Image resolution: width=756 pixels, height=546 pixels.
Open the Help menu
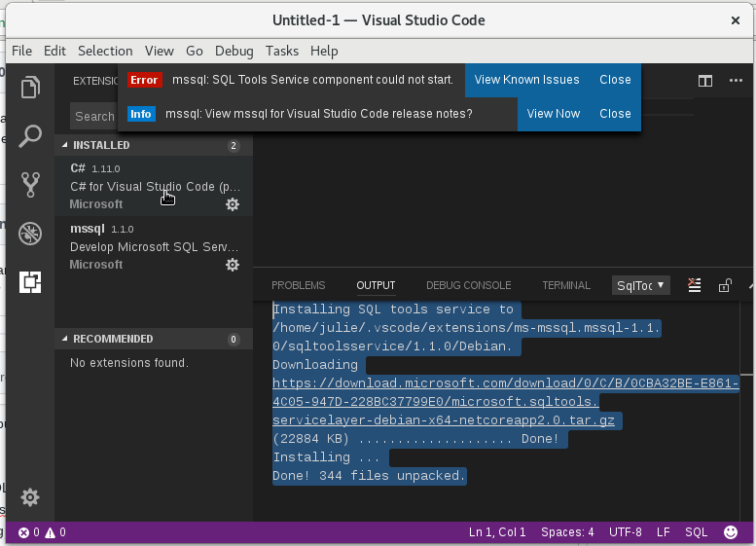(x=324, y=51)
